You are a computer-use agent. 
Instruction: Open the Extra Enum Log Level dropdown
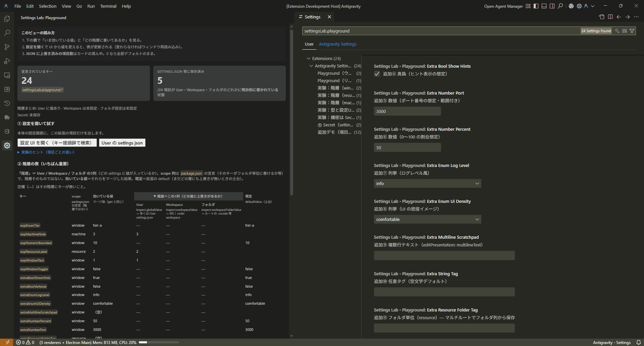click(427, 183)
